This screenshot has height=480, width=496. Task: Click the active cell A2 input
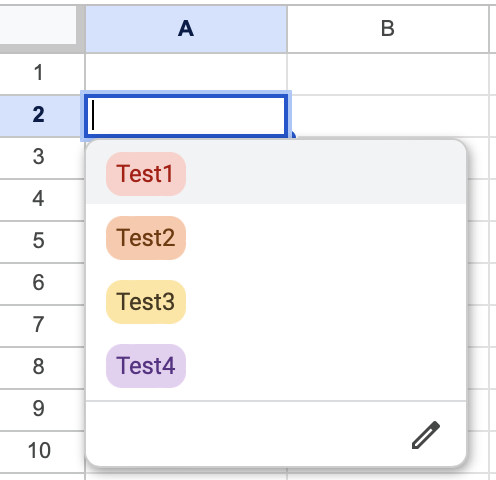coord(186,116)
